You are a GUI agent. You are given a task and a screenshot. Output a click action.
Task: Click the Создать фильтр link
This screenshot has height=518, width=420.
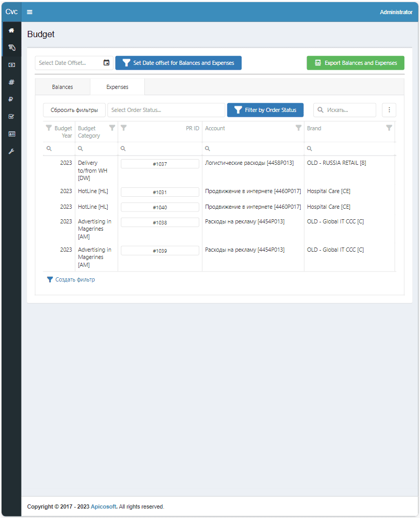pyautogui.click(x=71, y=279)
